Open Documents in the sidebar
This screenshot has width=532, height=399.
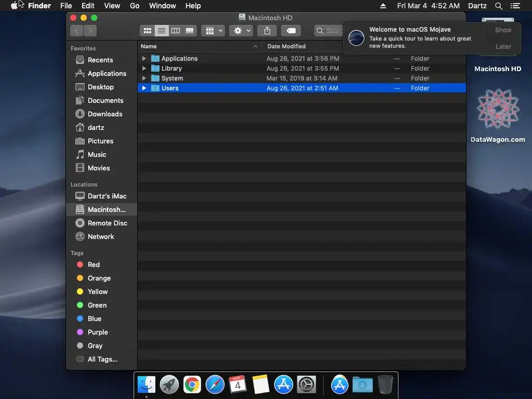pos(102,101)
